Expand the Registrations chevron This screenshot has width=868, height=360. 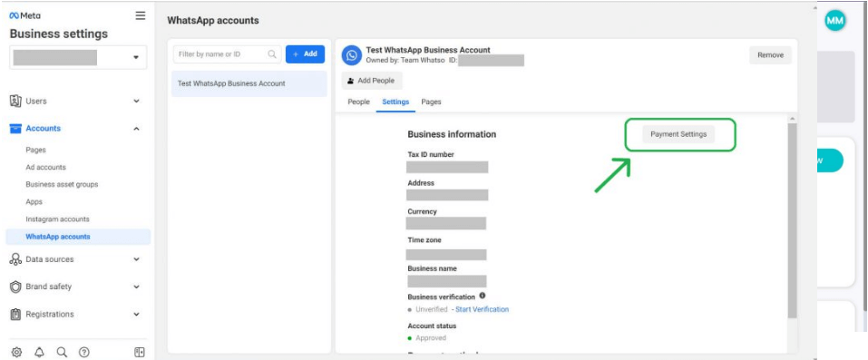pyautogui.click(x=137, y=314)
